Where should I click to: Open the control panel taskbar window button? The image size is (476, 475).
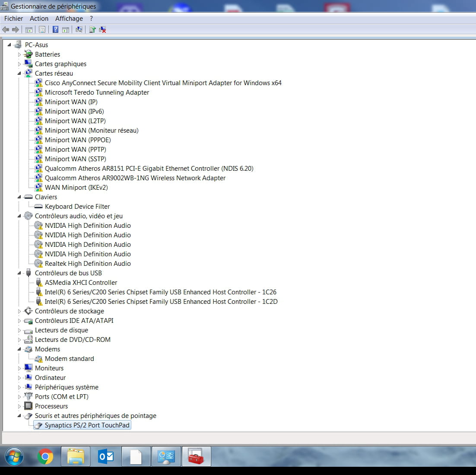(166, 456)
